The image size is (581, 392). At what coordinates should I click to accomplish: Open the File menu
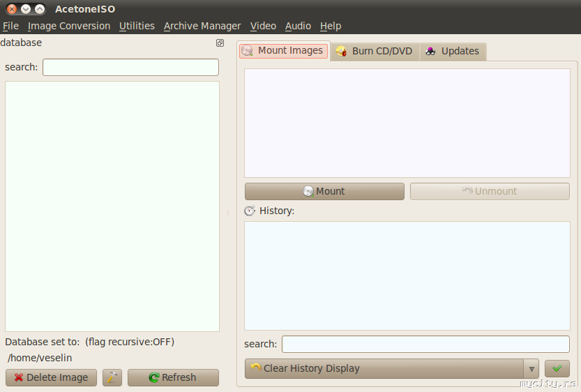point(10,26)
